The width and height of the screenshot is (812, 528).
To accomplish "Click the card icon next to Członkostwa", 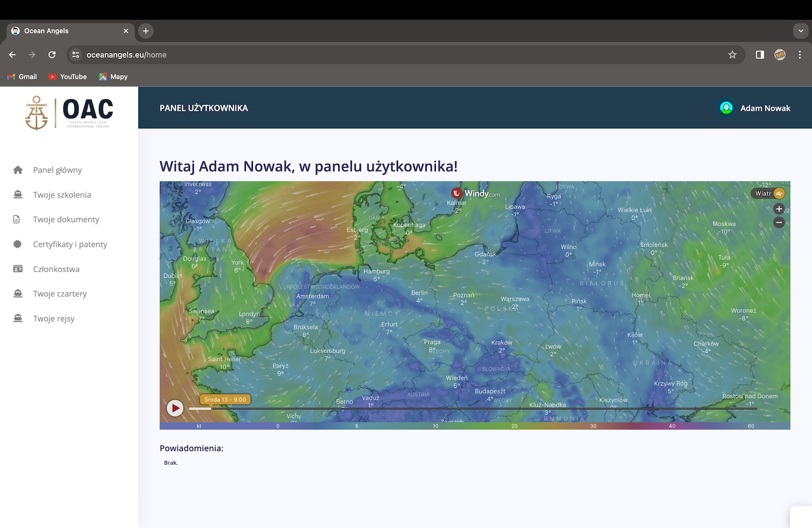I will (18, 269).
